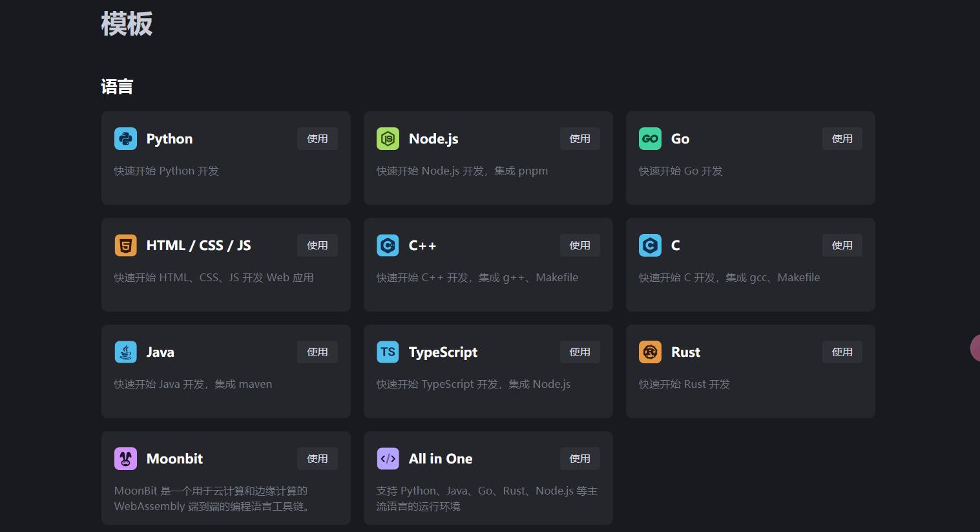Click description mentioning g++、Makefile
This screenshot has height=532, width=980.
(x=477, y=277)
